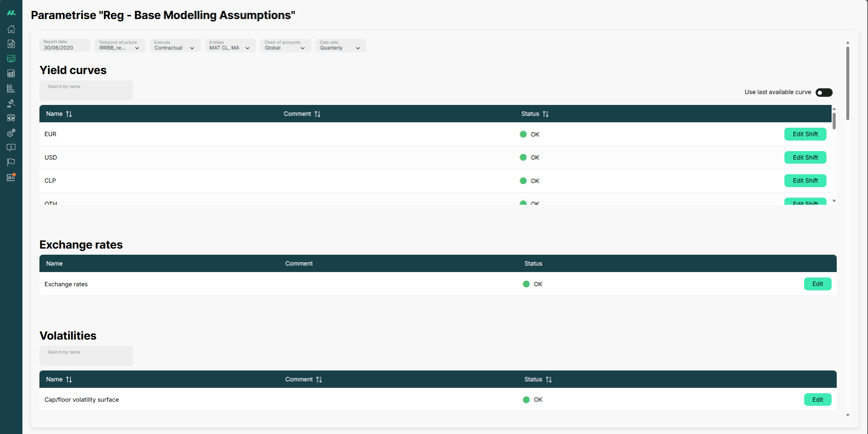Open the document report icon in the sidebar
This screenshot has height=434, width=868.
click(x=11, y=44)
